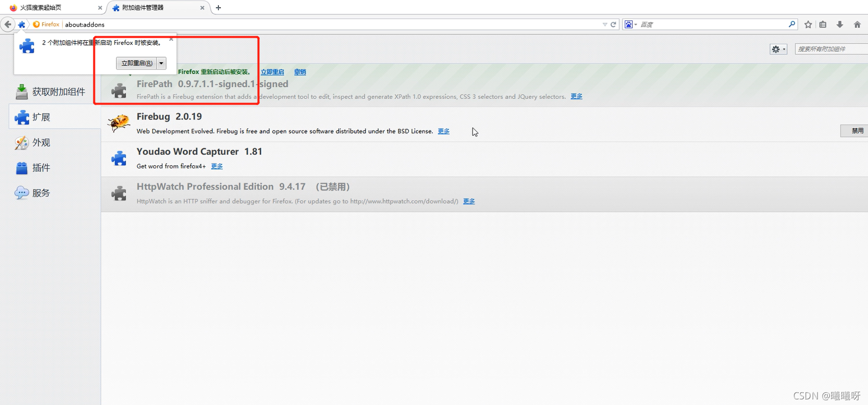Dismiss the install notification popup
868x405 pixels.
171,39
